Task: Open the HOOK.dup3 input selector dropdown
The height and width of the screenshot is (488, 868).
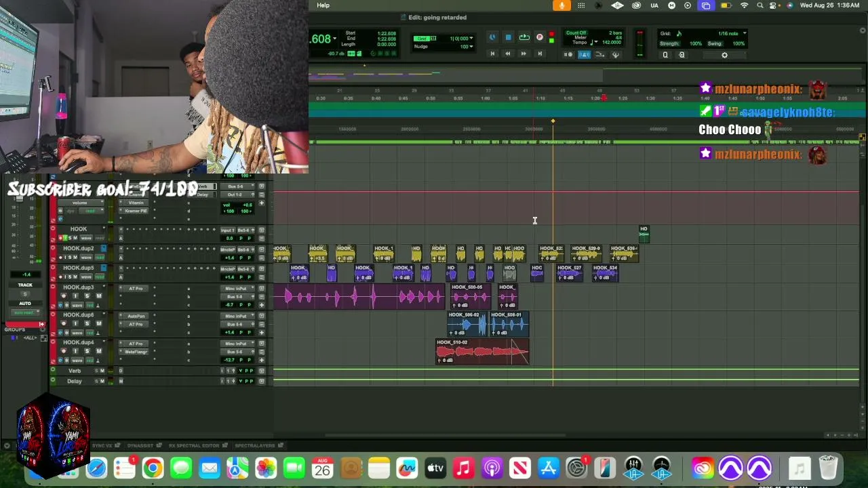Action: click(237, 289)
